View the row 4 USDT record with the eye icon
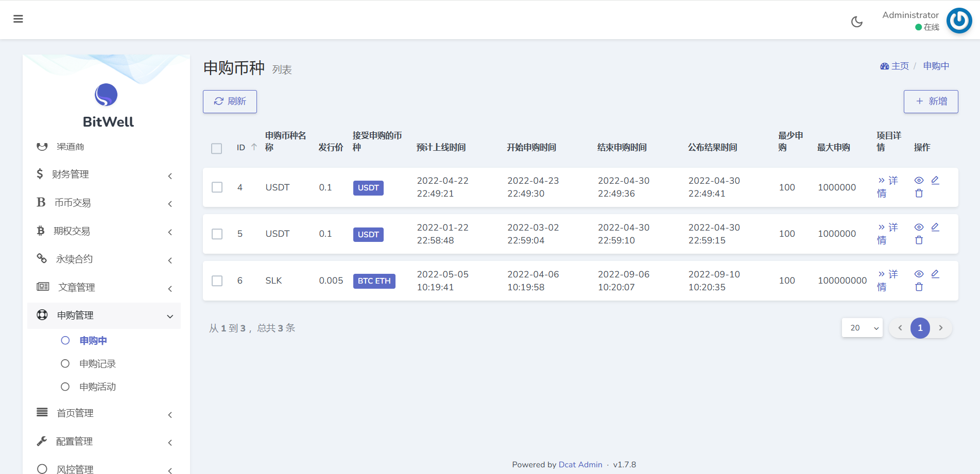 pyautogui.click(x=919, y=181)
